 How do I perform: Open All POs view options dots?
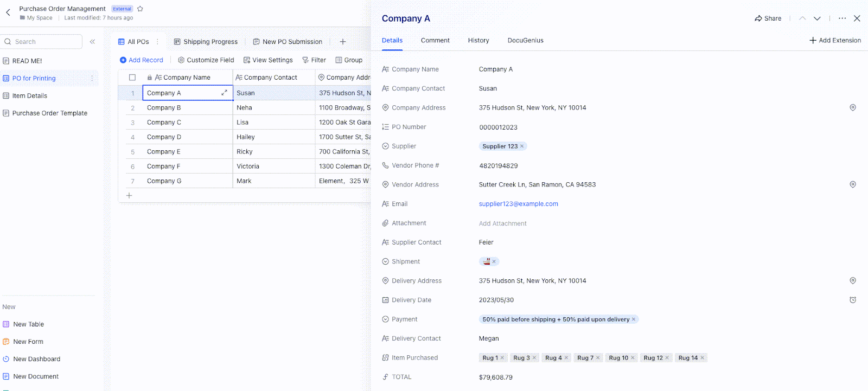click(157, 42)
